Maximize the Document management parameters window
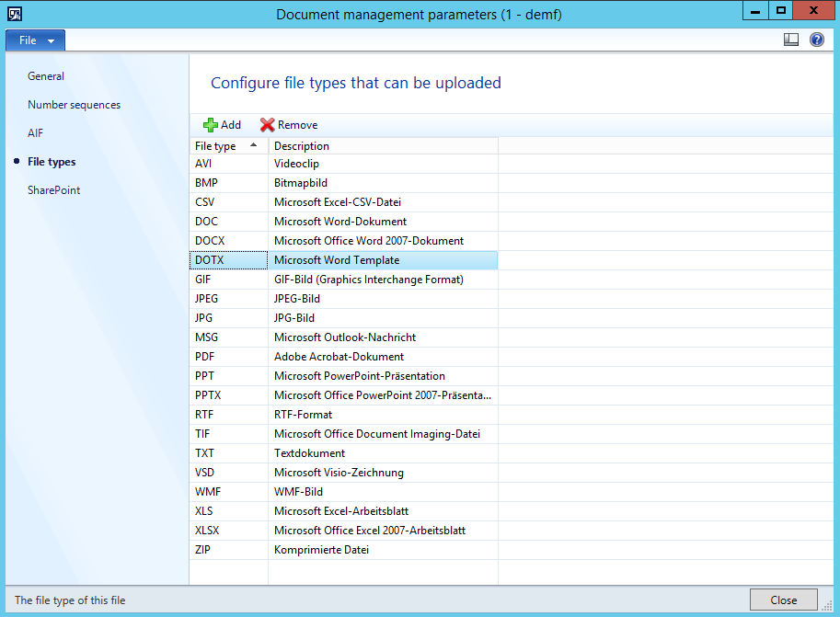Image resolution: width=840 pixels, height=617 pixels. click(781, 11)
